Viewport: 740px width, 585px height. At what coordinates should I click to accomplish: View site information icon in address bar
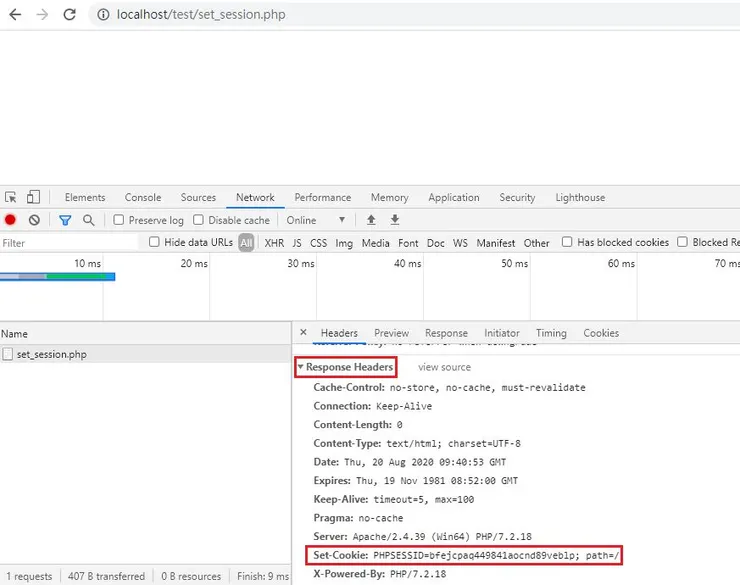(103, 15)
